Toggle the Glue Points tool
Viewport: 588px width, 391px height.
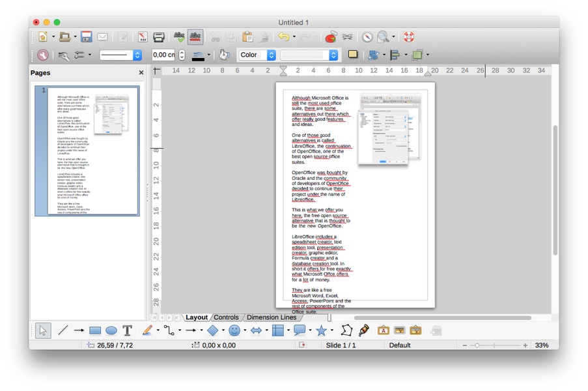[x=363, y=330]
